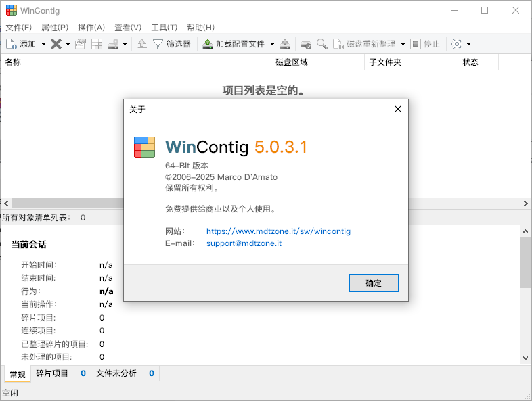Click the 确定 button in About dialog
The height and width of the screenshot is (401, 532).
(x=374, y=283)
